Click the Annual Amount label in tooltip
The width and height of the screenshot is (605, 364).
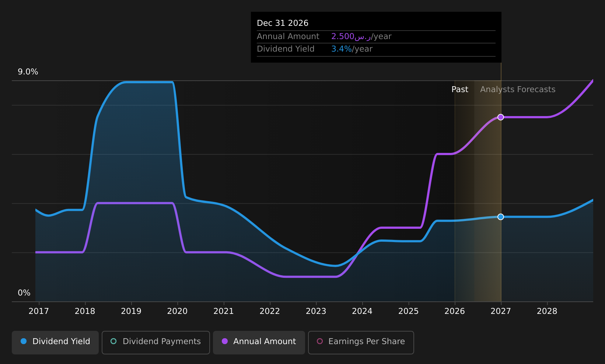click(288, 36)
